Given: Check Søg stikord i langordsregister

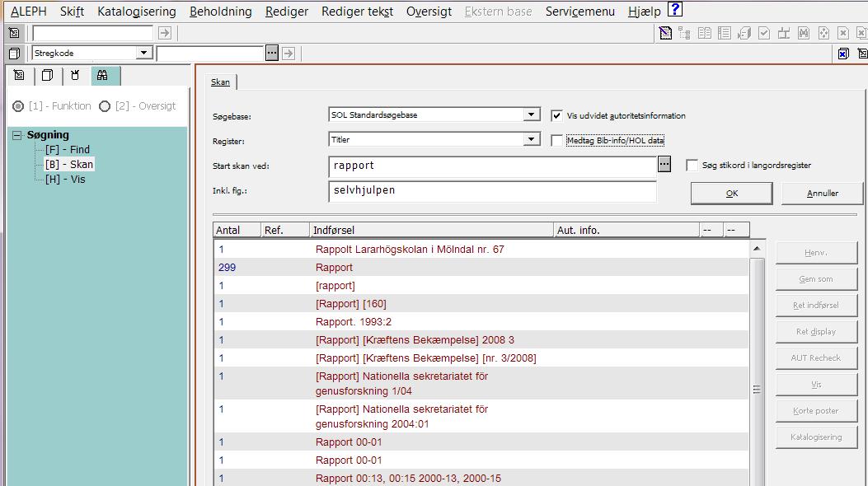Looking at the screenshot, I should point(692,166).
